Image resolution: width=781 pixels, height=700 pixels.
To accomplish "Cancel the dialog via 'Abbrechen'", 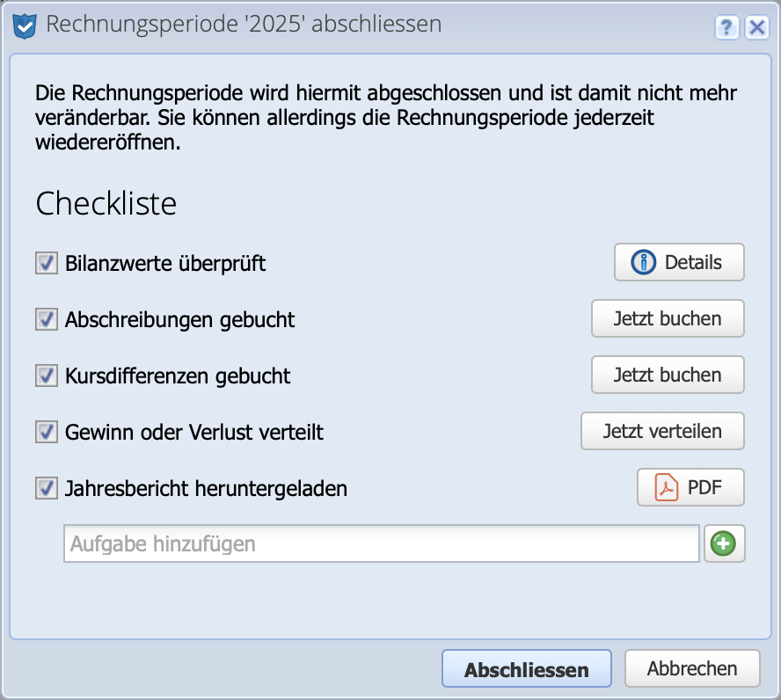I will tap(692, 667).
